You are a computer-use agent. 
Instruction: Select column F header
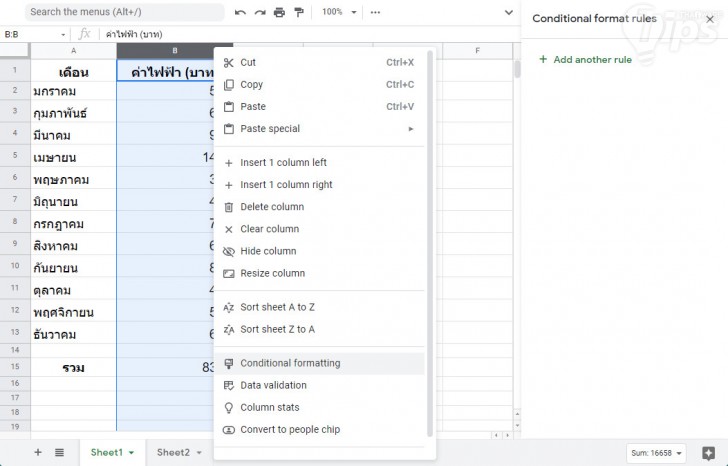[x=477, y=51]
